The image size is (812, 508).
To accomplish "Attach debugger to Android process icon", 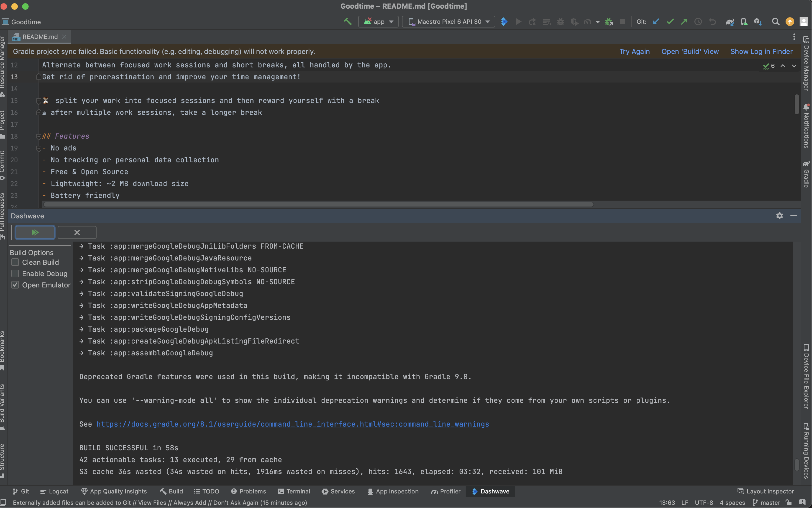I will [609, 22].
